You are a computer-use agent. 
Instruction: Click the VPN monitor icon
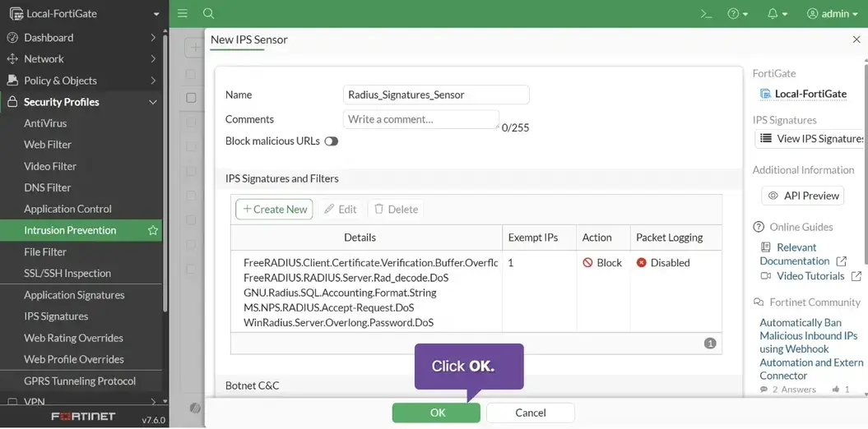[x=12, y=401]
